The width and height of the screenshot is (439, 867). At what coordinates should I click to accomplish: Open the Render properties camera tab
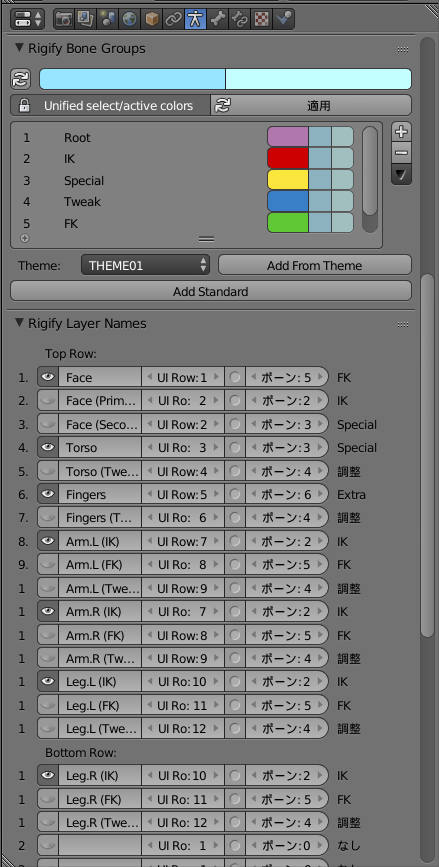point(64,19)
